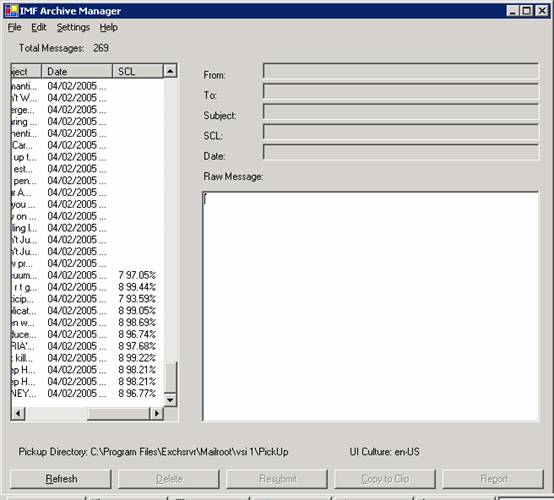Click in the SCL field
This screenshot has width=554, height=500.
tap(401, 131)
